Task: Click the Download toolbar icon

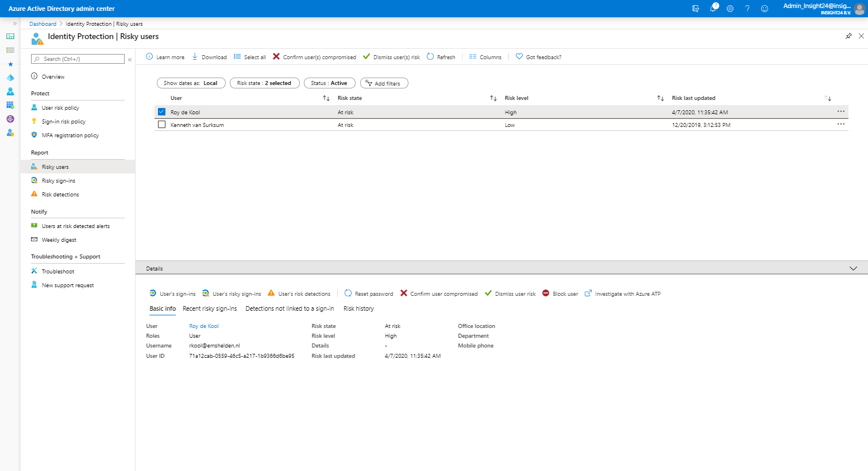Action: point(195,57)
